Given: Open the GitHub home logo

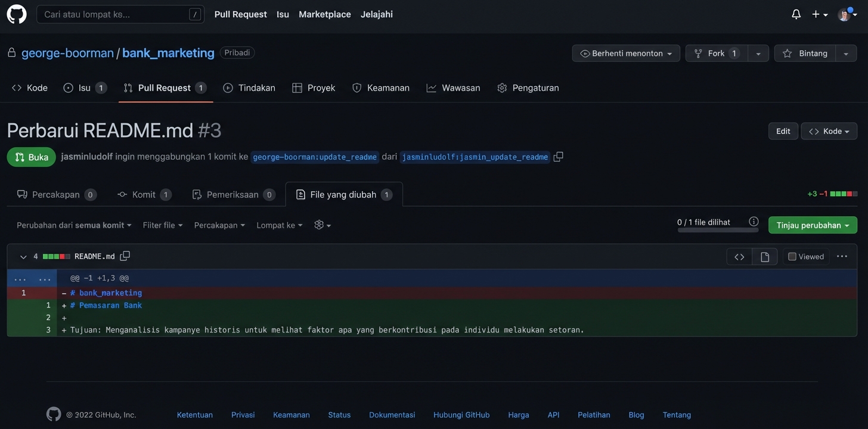Looking at the screenshot, I should click(x=17, y=14).
